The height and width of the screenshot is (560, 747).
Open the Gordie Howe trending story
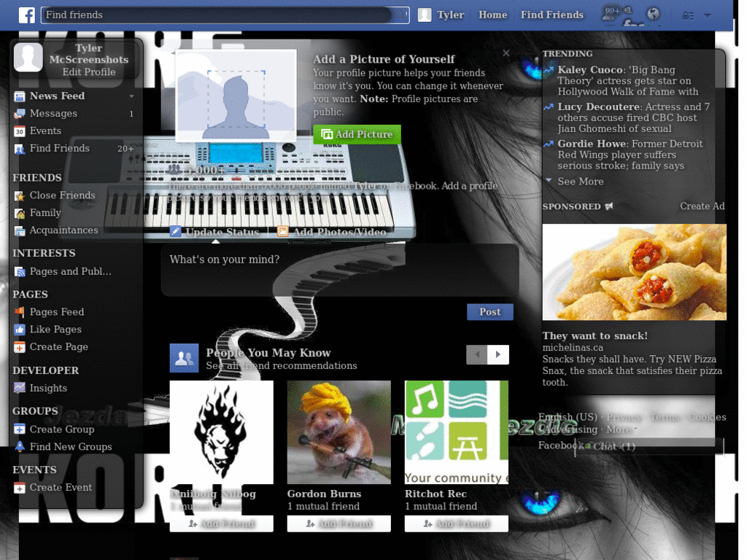coord(630,155)
